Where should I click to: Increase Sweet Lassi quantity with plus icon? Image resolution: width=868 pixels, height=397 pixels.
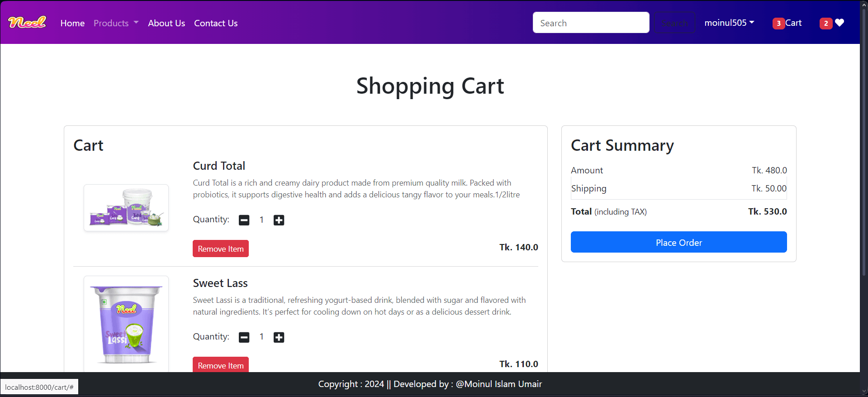(279, 337)
